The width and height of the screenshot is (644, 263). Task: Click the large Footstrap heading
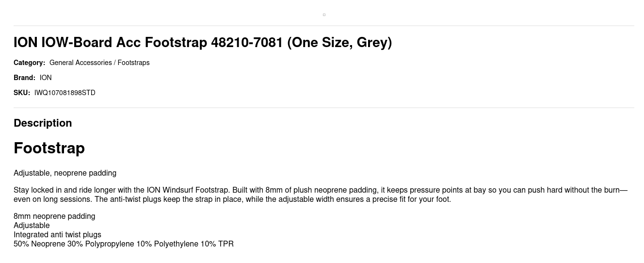[49, 148]
